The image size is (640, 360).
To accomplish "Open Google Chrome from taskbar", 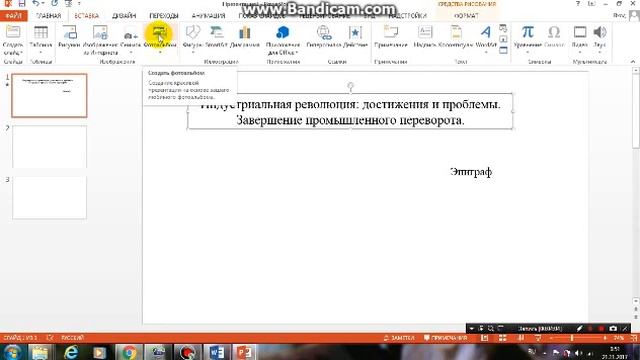I will point(129,352).
